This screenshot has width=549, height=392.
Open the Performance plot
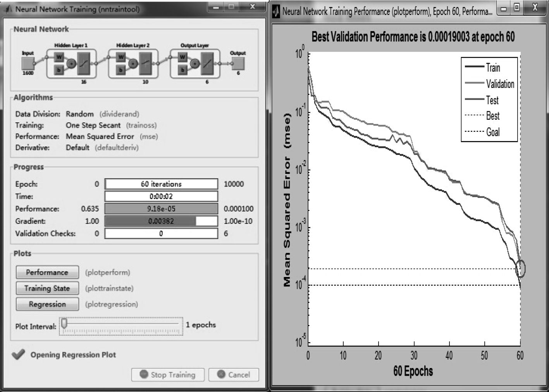pyautogui.click(x=47, y=272)
